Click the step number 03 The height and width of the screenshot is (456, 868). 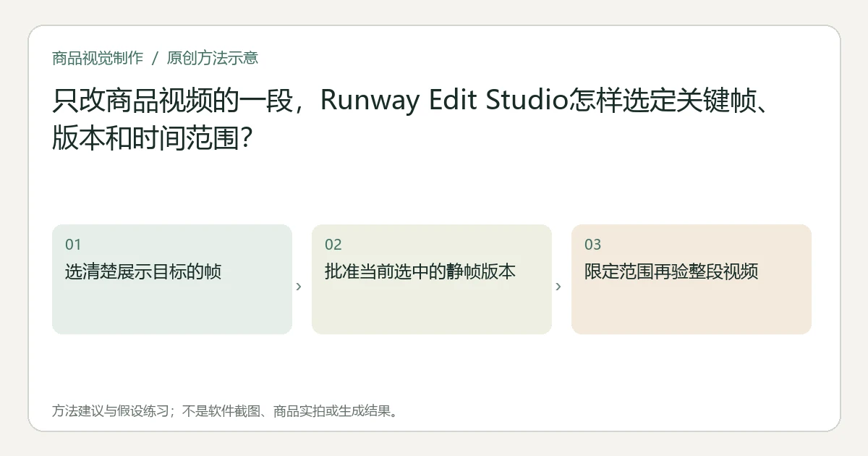[593, 245]
